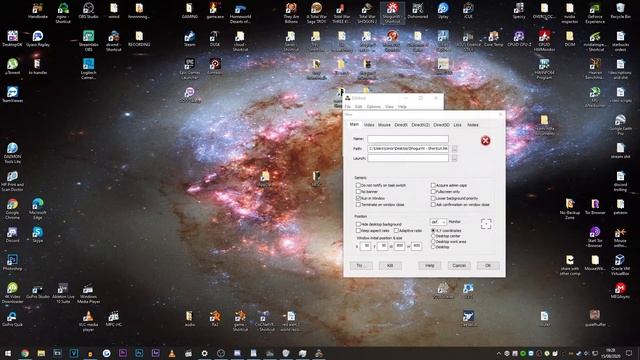Select the They Are Billions shortcut

(291, 13)
